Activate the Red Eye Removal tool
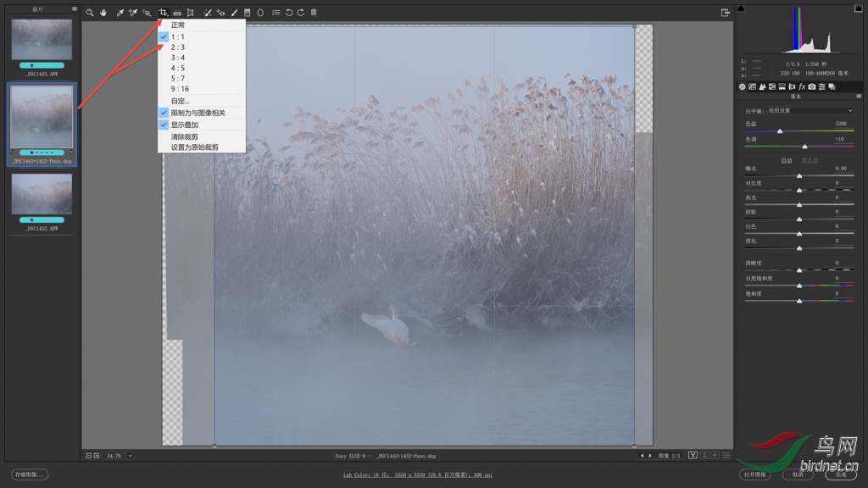868x488 pixels. [x=220, y=13]
